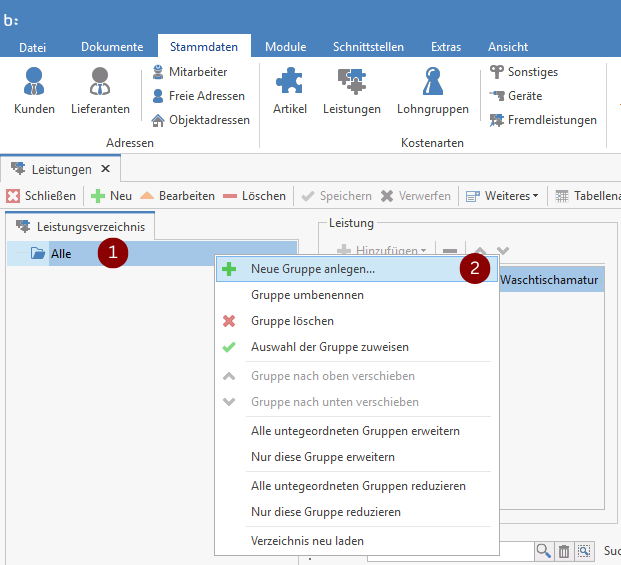Select Gruppe löschen in the context menu
Image resolution: width=621 pixels, height=565 pixels.
292,321
